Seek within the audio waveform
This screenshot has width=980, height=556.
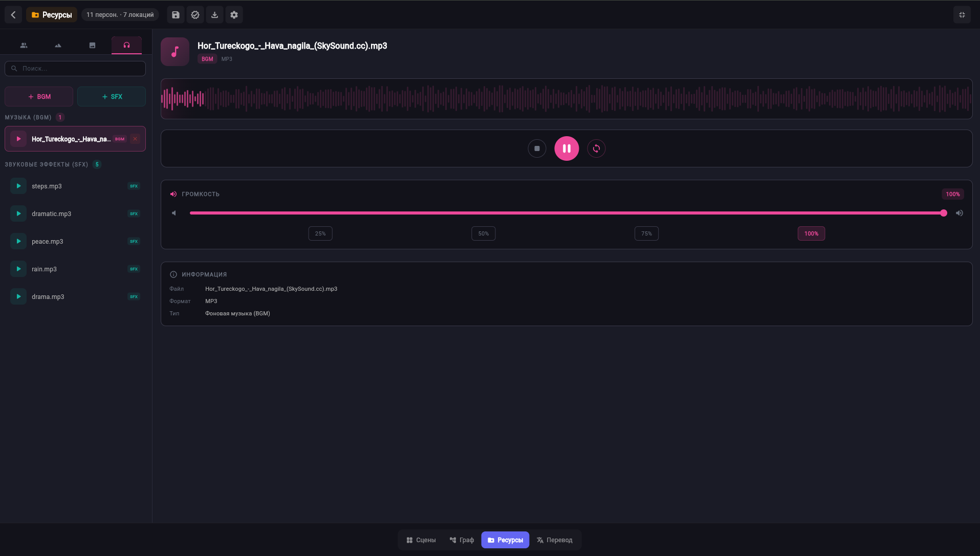pos(567,99)
